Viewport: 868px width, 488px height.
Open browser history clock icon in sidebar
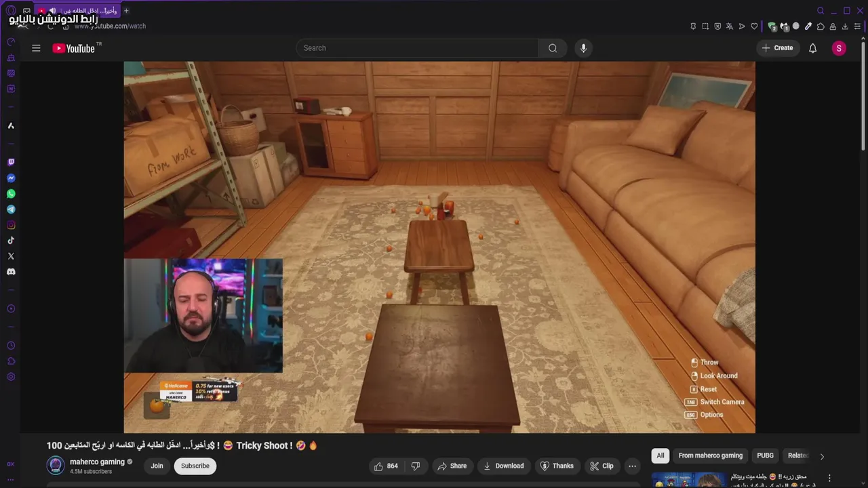point(11,346)
